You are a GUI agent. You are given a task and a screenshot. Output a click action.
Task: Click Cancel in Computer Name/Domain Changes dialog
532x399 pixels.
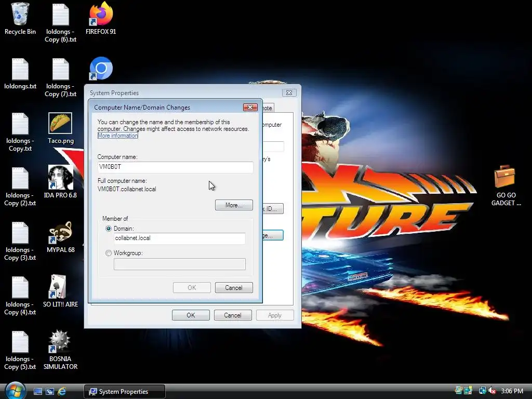point(234,288)
